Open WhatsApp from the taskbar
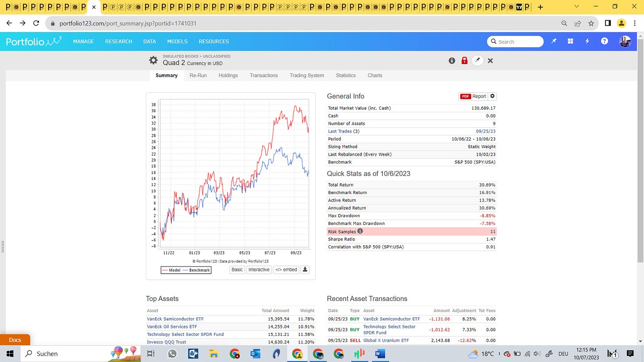This screenshot has width=644, height=362. [x=172, y=354]
